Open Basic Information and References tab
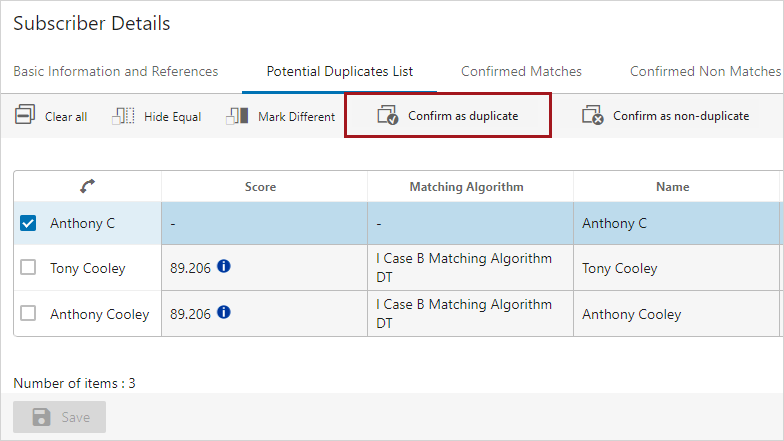This screenshot has height=441, width=784. click(x=115, y=71)
